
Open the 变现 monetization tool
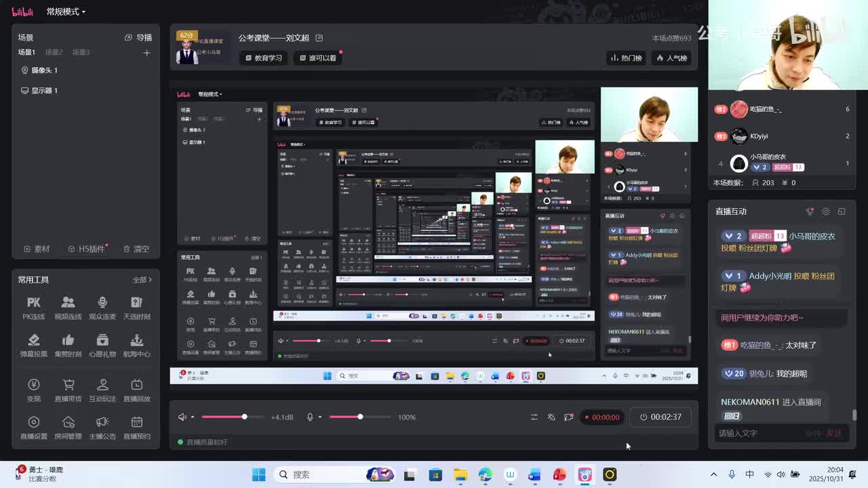click(x=34, y=390)
